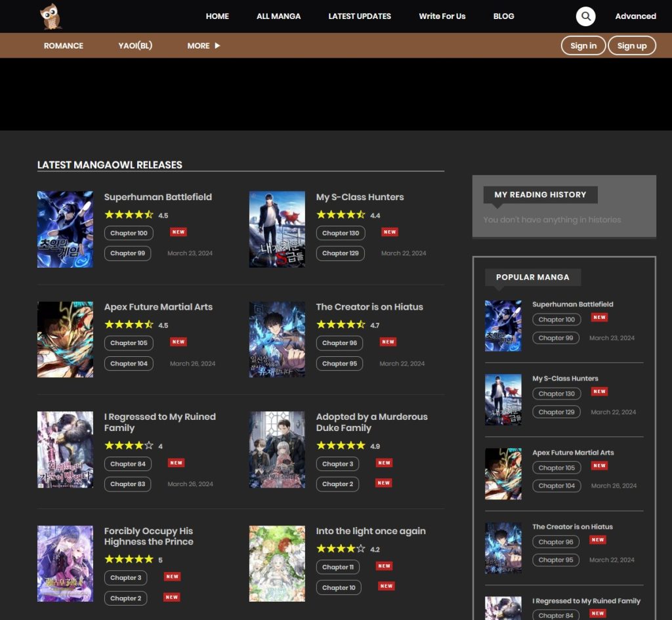
Task: Open Superhuman Battlefield title in latest releases
Action: (157, 197)
